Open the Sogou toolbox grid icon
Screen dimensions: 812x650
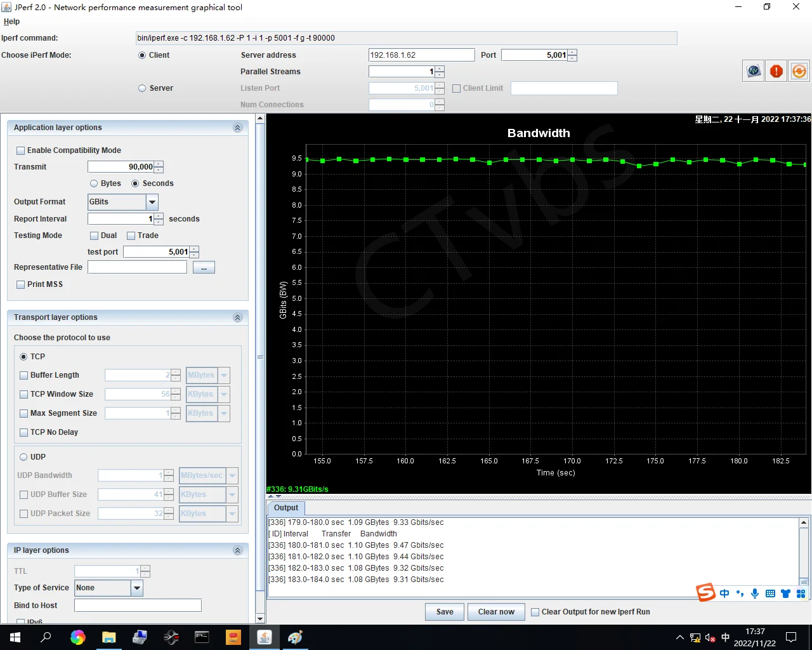(x=801, y=594)
